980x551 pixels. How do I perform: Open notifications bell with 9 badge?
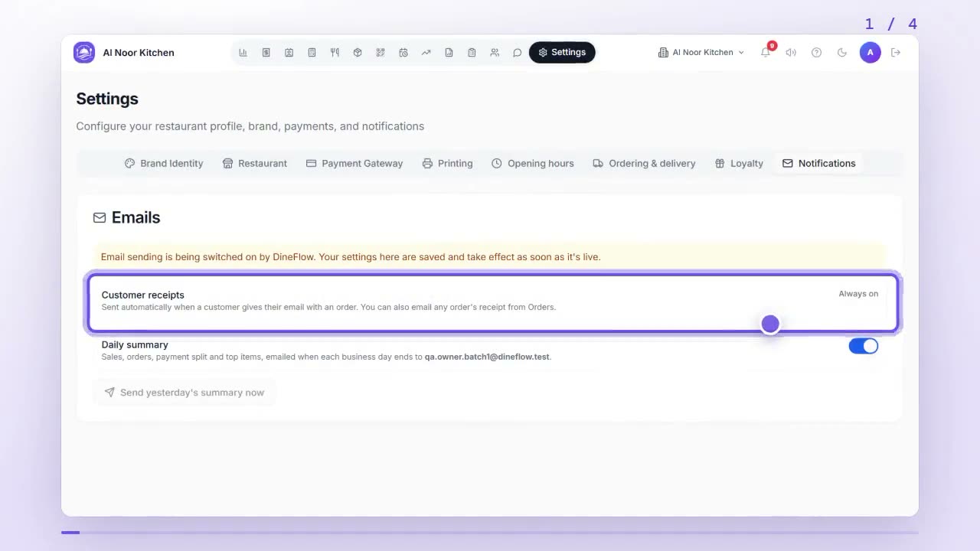766,52
